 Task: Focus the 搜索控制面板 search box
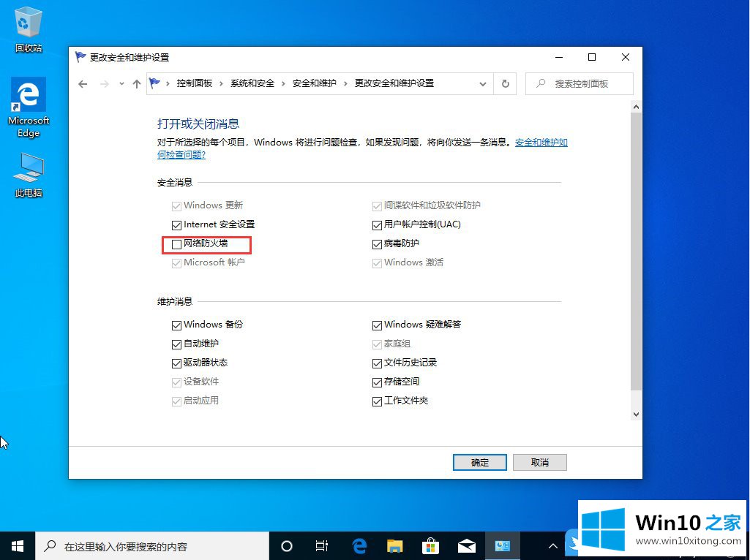pos(580,83)
